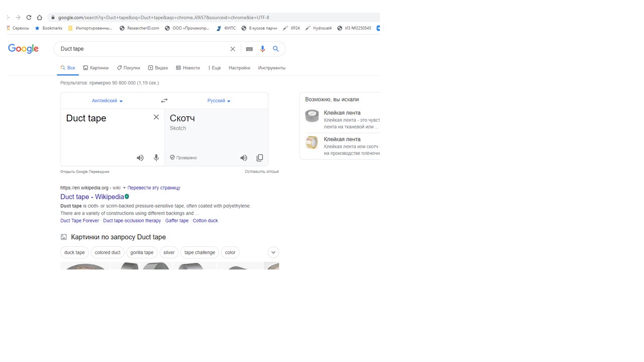
Task: Swap translation languages with arrows icon
Action: [164, 101]
